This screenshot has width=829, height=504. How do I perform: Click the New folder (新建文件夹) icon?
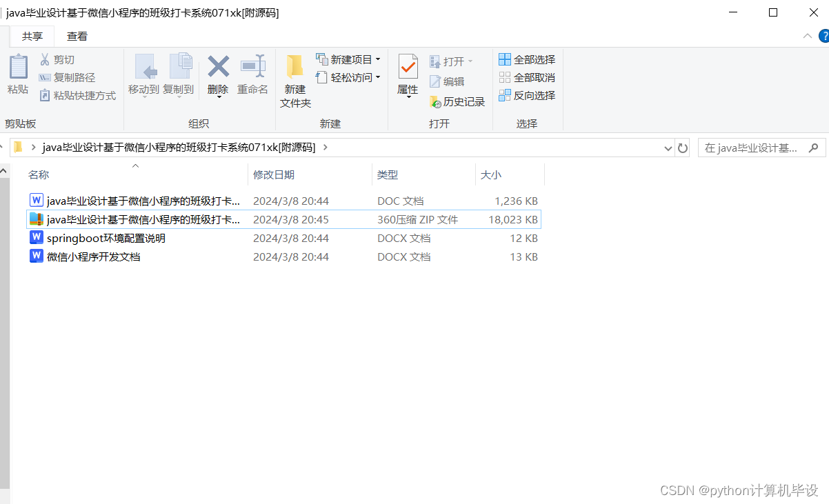295,67
